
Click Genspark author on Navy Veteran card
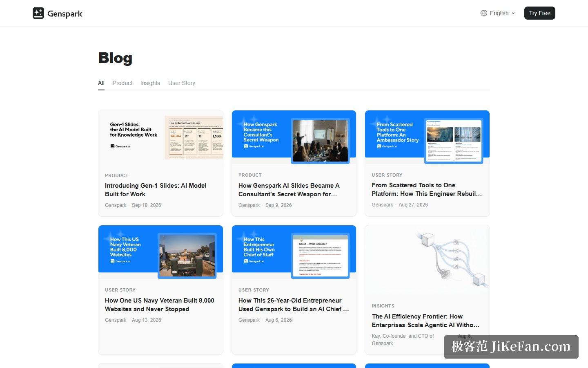point(116,320)
